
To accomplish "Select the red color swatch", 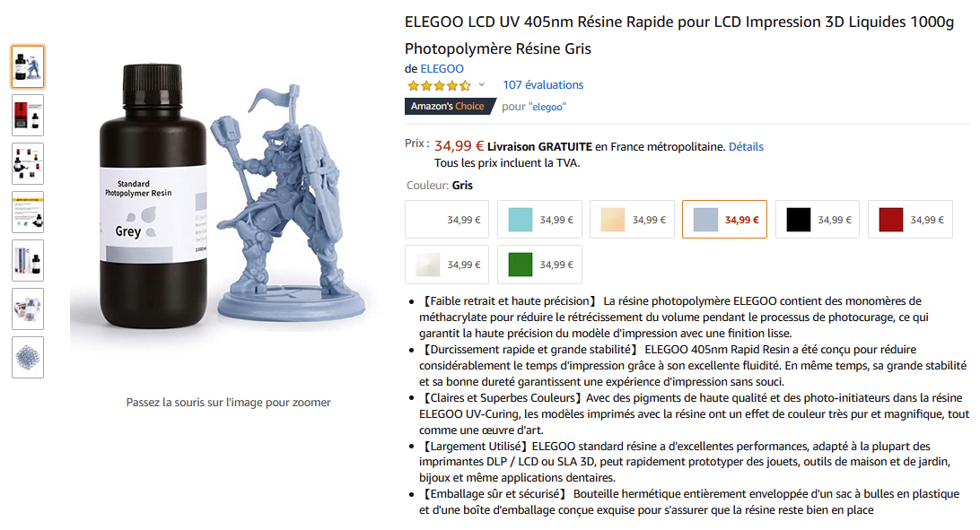I will [x=909, y=220].
